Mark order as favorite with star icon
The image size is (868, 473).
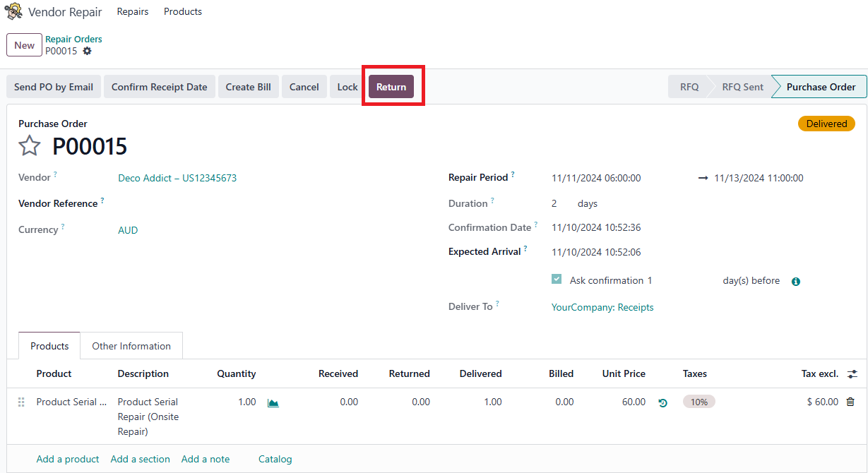(30, 146)
